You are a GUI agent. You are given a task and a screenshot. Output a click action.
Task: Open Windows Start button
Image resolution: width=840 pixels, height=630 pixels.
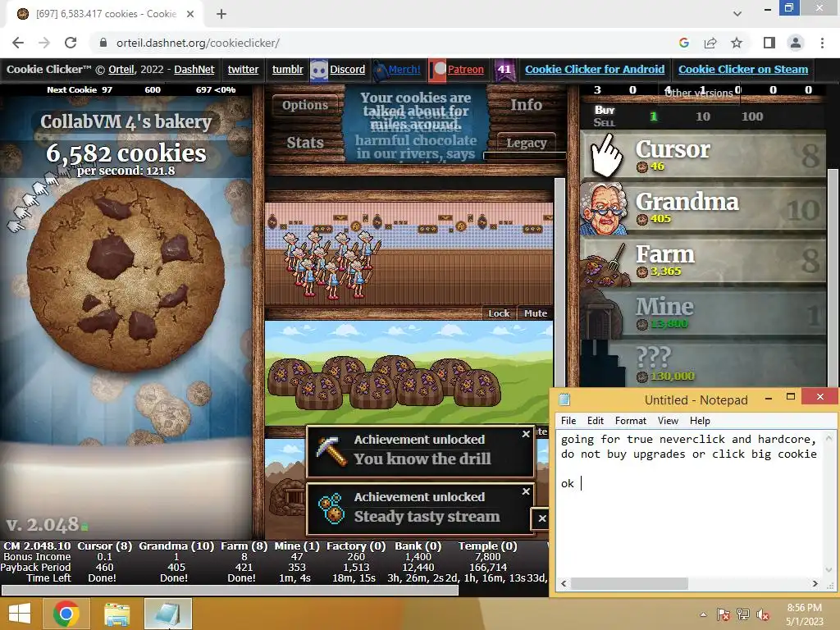[21, 614]
